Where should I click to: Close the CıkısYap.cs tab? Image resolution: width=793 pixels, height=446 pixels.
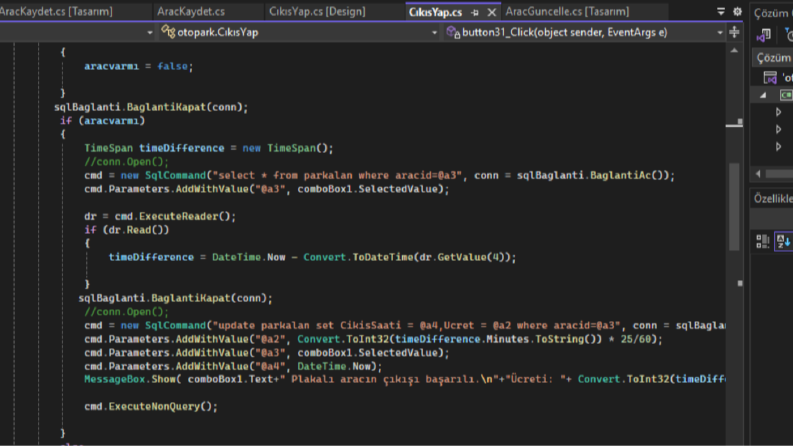492,12
